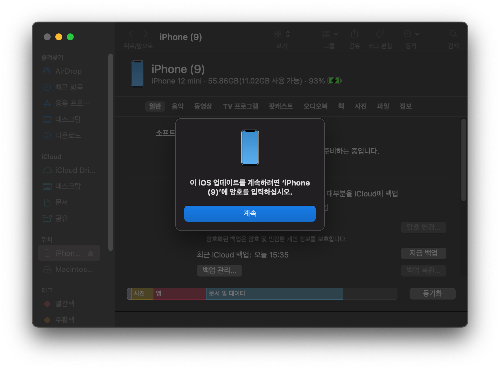Click the 백업 복원... button at right
Viewport: 500px width, 369px height.
(423, 270)
